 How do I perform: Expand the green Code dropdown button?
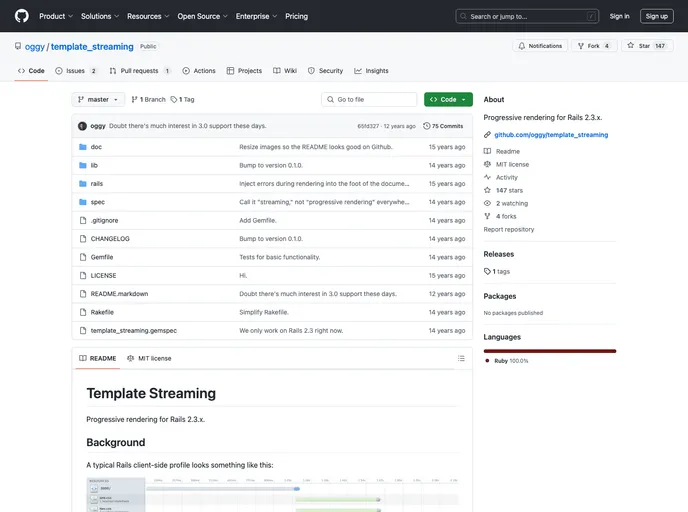click(x=448, y=100)
